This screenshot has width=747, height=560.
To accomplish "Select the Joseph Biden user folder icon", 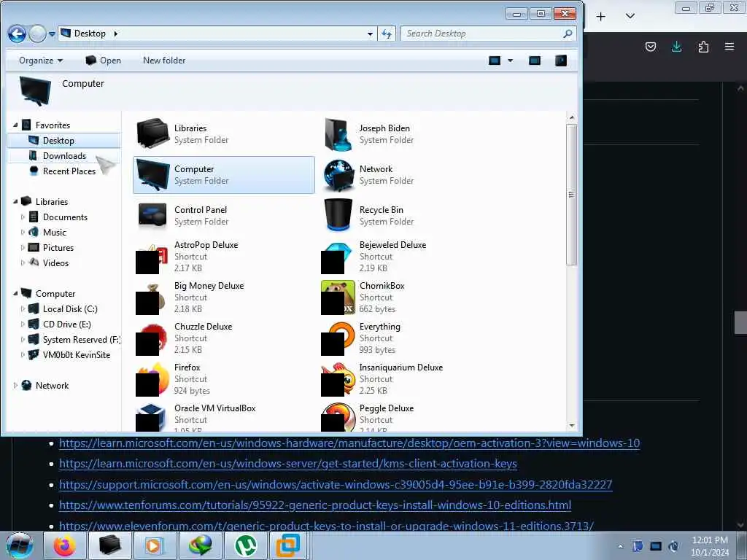I will 409,134.
